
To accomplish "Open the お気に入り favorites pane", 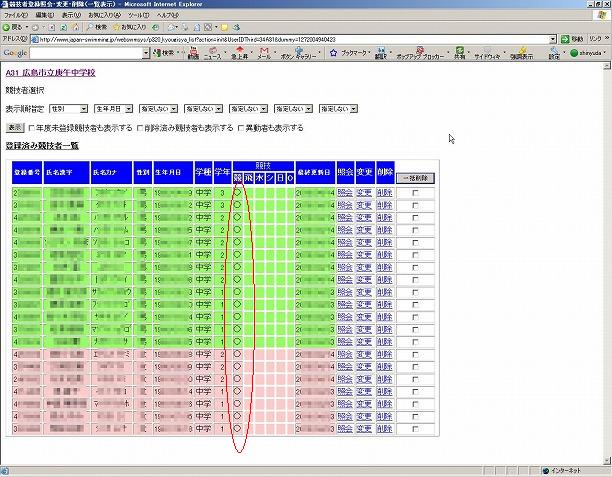I will point(130,27).
